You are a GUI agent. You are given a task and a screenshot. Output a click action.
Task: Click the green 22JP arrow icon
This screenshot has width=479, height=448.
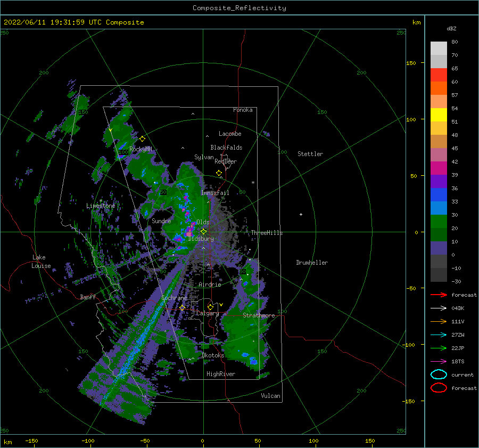[439, 348]
